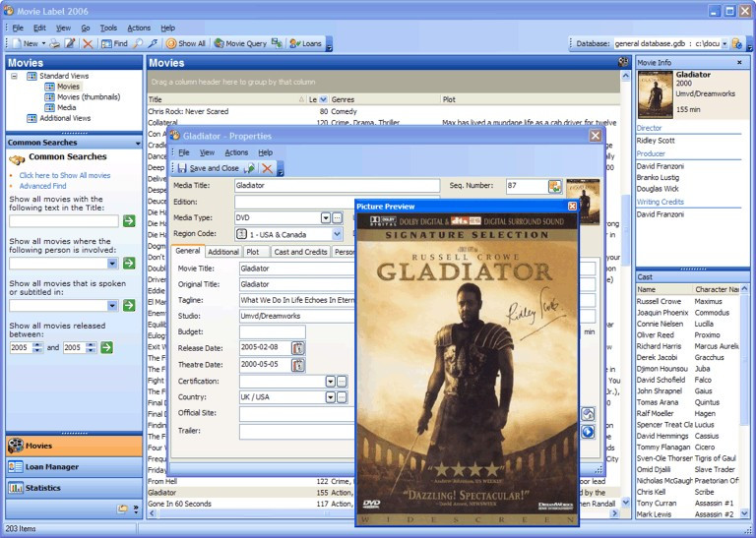This screenshot has width=756, height=538.
Task: Close the Picture Preview window
Action: click(x=572, y=207)
